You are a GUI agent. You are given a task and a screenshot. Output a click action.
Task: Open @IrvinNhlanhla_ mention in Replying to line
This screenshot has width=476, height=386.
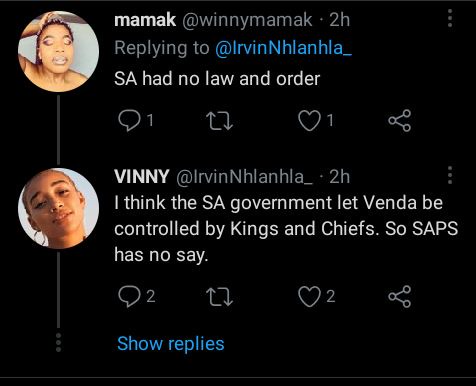click(283, 48)
